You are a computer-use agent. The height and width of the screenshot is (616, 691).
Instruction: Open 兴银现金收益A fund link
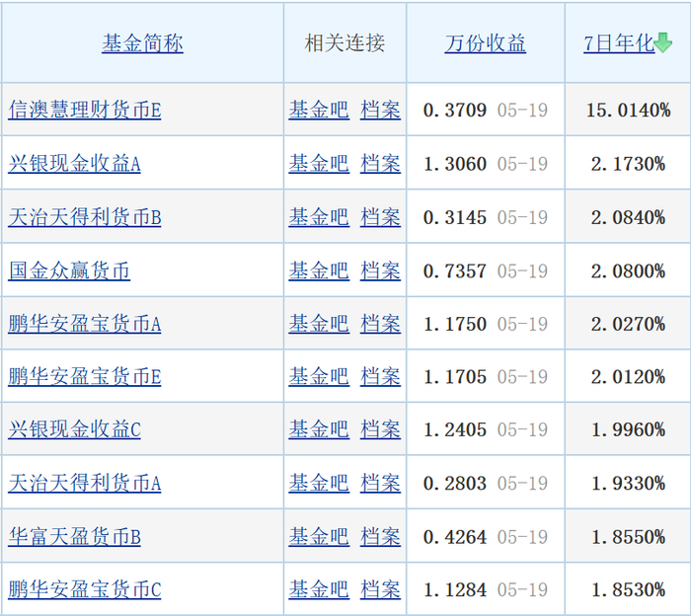click(74, 164)
